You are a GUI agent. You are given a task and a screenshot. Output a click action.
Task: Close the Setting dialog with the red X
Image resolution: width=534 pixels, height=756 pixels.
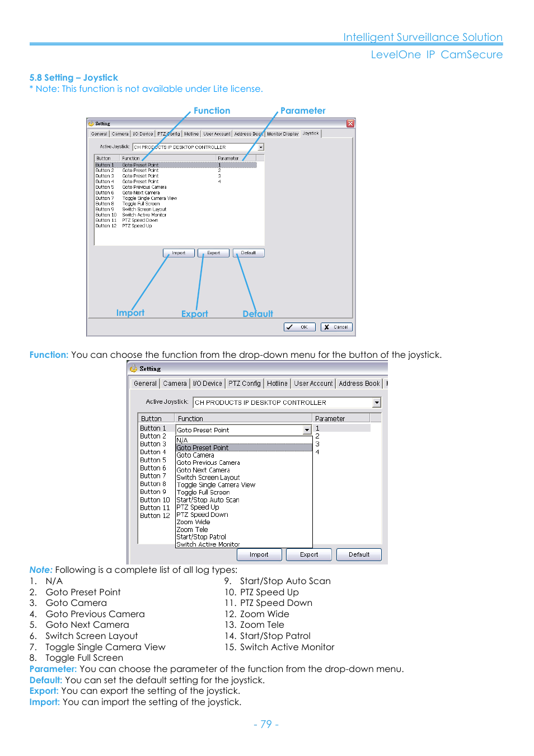[350, 123]
